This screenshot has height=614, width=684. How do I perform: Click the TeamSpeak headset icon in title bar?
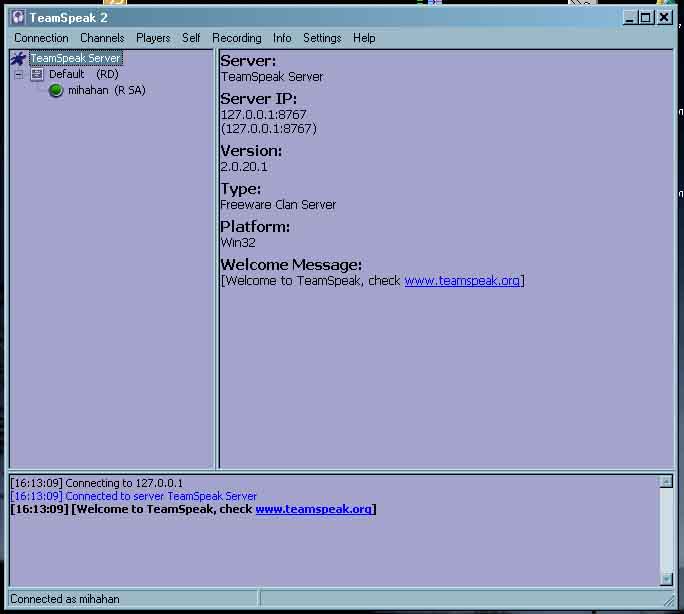(x=18, y=17)
